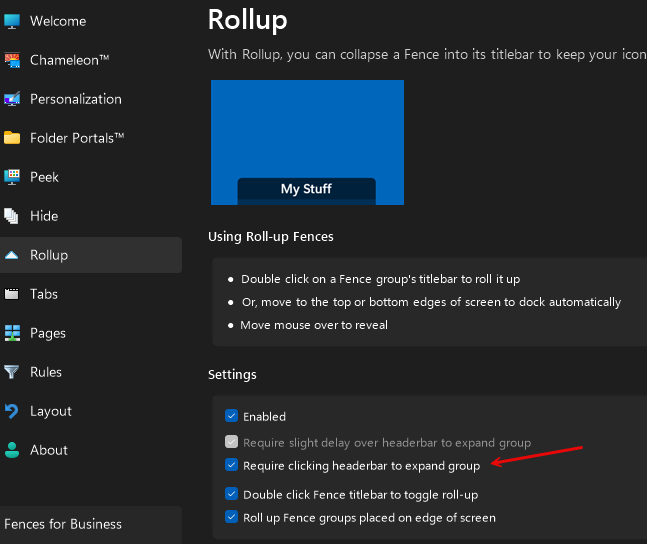Toggle Double click Fence titlebar checkbox
This screenshot has height=544, width=647.
point(232,493)
